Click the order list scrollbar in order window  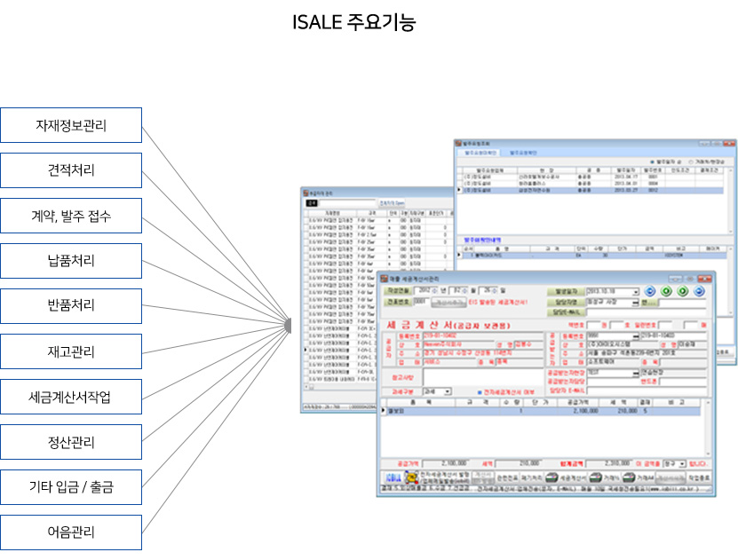[x=730, y=200]
